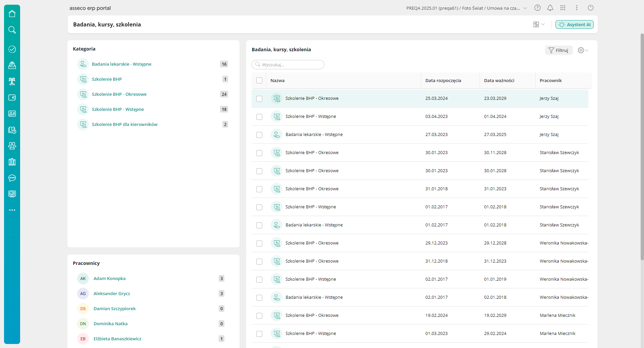Expand the PREQA 2025.01 context dropdown

click(x=467, y=8)
